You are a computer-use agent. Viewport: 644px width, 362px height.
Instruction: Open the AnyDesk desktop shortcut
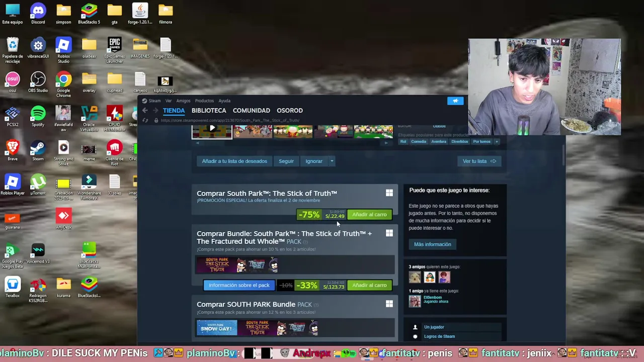click(63, 219)
